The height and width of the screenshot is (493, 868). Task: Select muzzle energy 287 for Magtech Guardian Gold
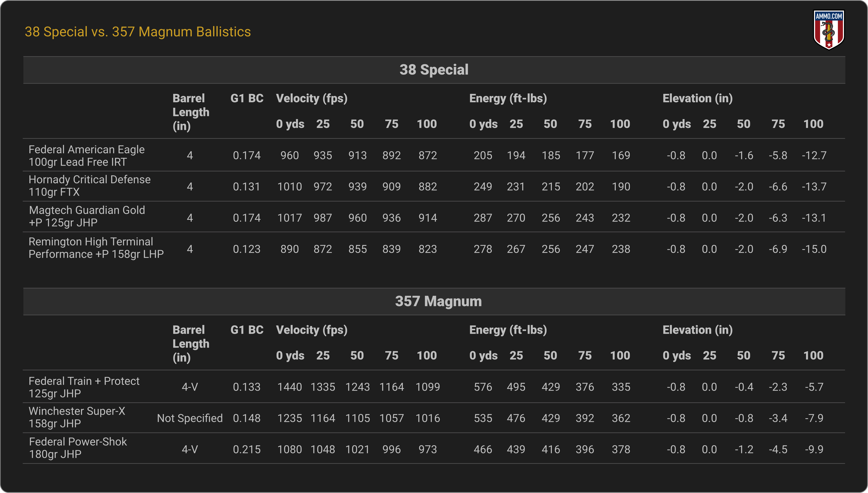tap(483, 218)
